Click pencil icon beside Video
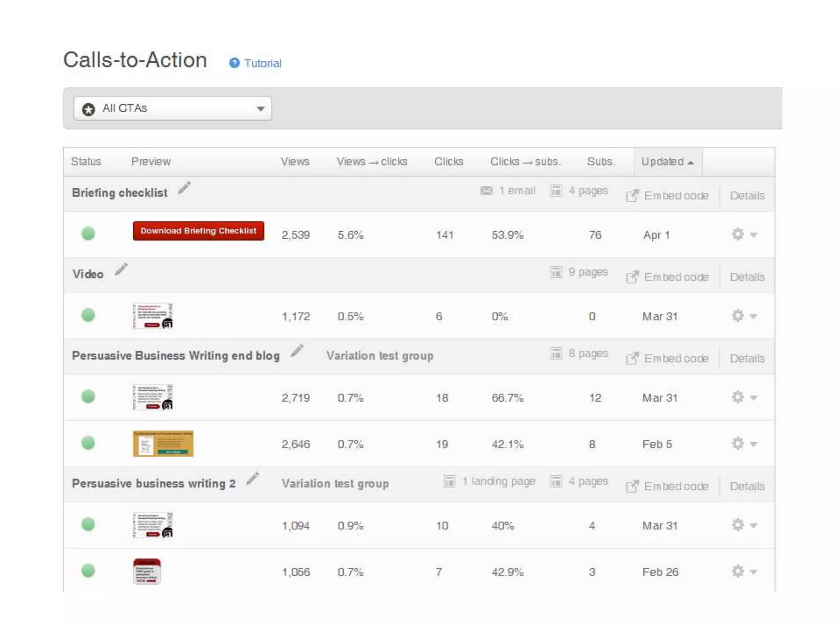Screen dimensions: 840x630 [x=121, y=269]
